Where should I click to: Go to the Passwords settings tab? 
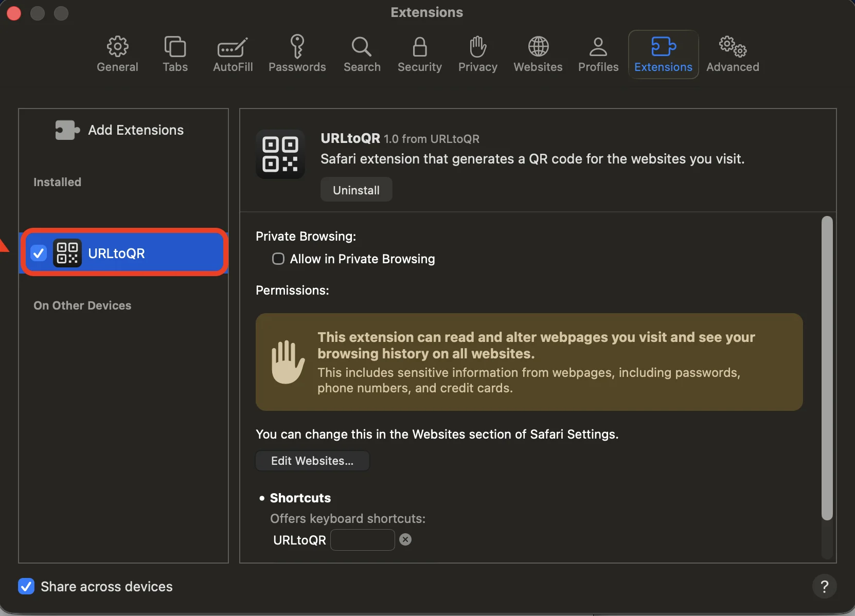click(x=297, y=54)
